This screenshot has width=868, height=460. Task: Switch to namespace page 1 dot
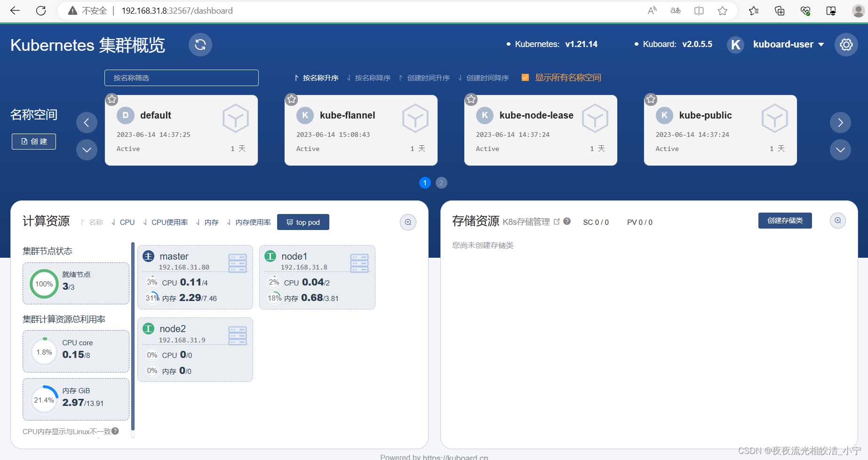coord(425,183)
